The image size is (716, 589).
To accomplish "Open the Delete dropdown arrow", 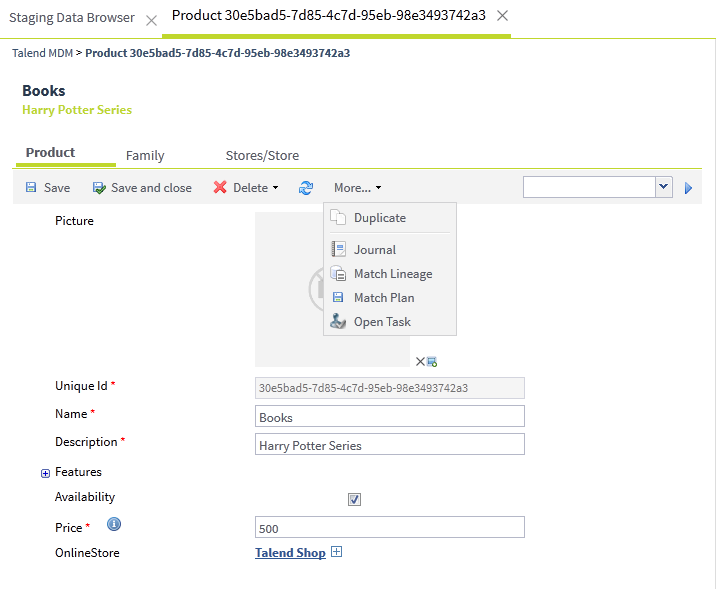I will [x=275, y=188].
